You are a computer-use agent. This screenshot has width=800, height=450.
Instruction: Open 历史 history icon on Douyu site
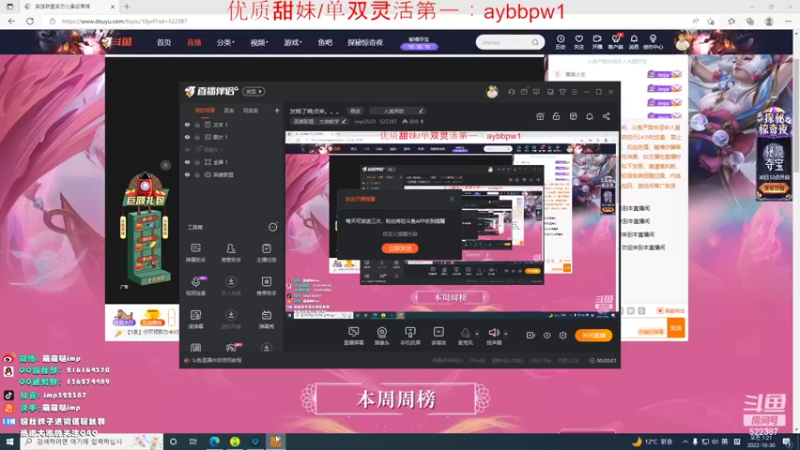[560, 42]
